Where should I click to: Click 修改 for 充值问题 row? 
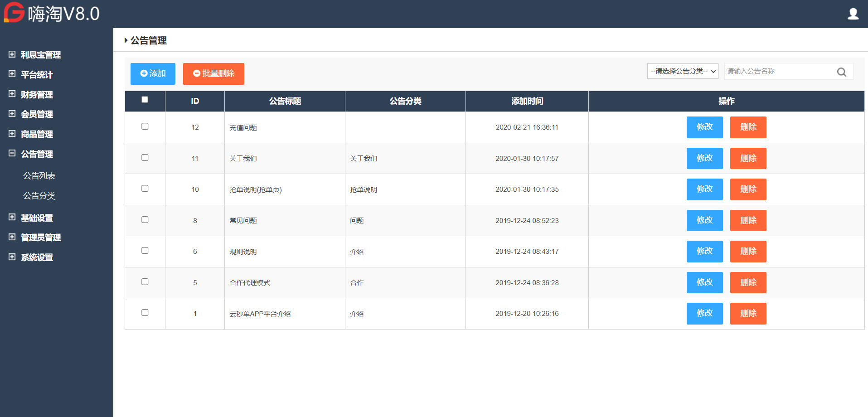coord(705,127)
